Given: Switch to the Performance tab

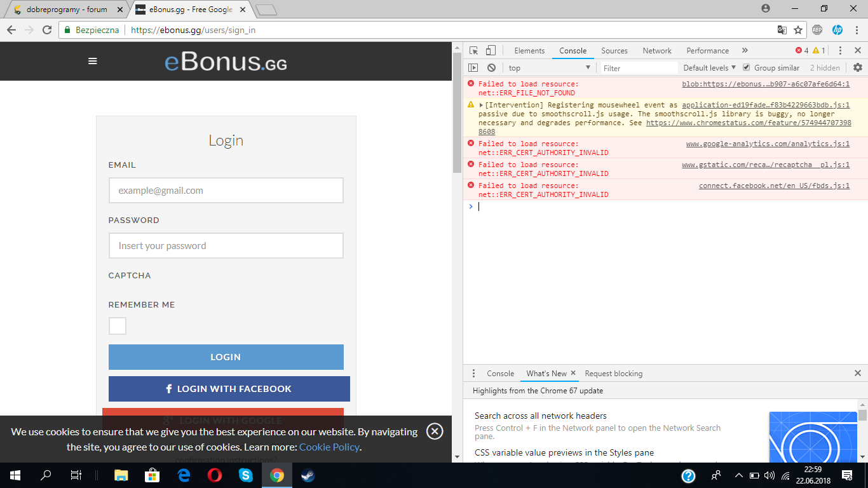Looking at the screenshot, I should coord(707,51).
